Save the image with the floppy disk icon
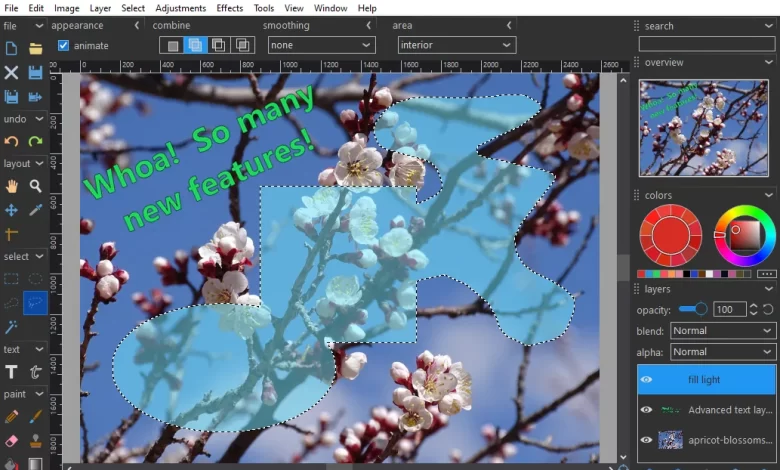 [35, 73]
